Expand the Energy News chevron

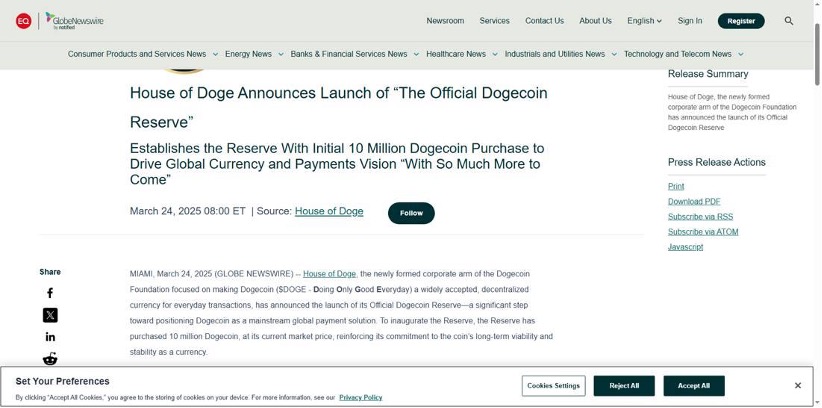(x=280, y=54)
